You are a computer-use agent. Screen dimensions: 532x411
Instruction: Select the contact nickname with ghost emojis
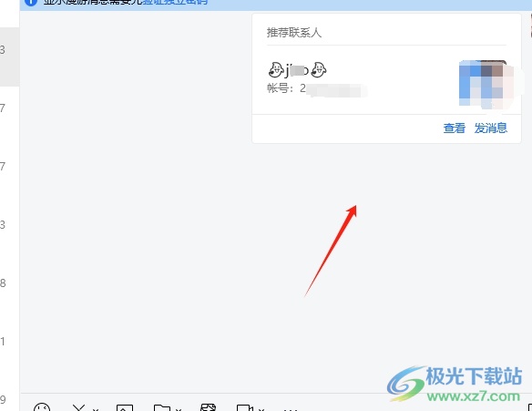[x=297, y=70]
